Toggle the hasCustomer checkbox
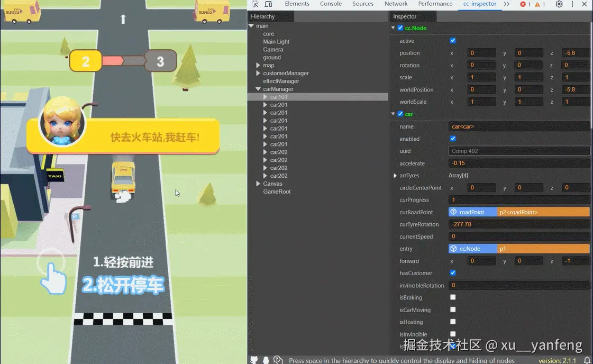Viewport: 593px width, 364px height. (x=453, y=273)
